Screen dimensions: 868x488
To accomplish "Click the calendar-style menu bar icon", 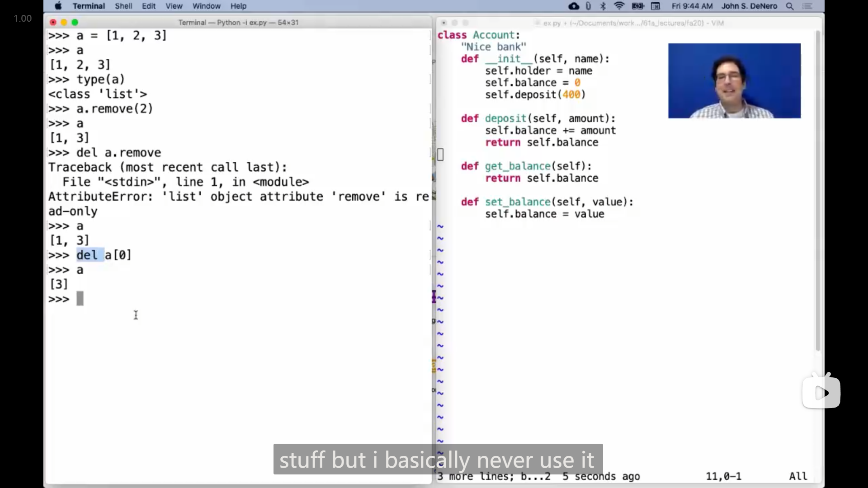I will pos(656,6).
